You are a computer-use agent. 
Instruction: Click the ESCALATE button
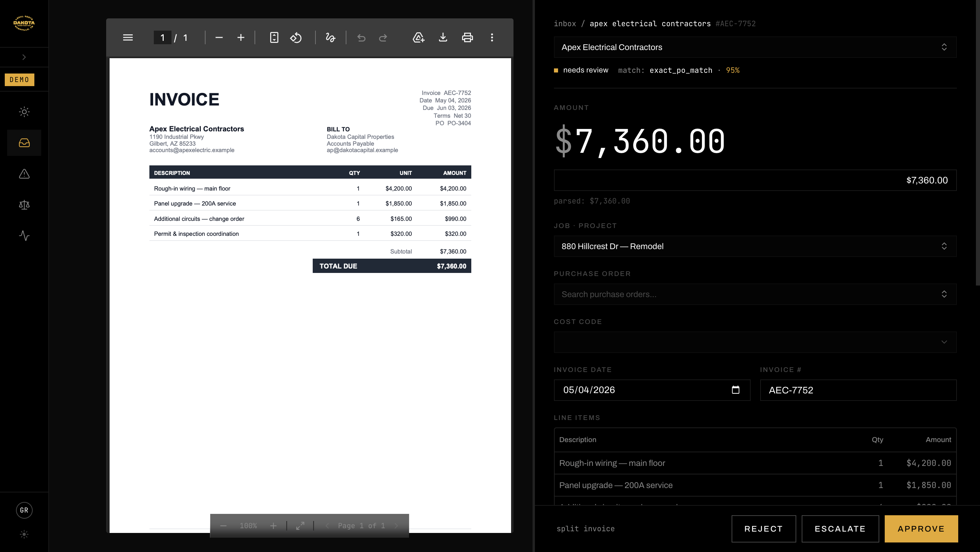click(840, 529)
